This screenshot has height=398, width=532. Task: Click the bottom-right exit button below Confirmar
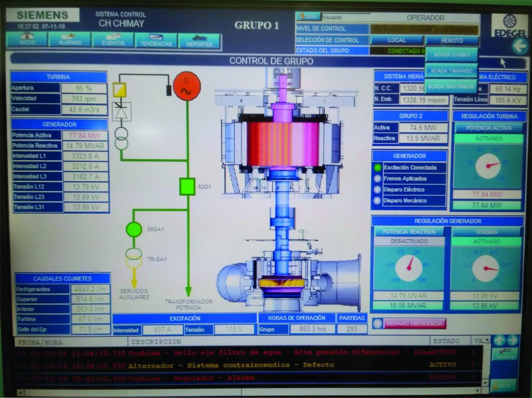coord(504,385)
